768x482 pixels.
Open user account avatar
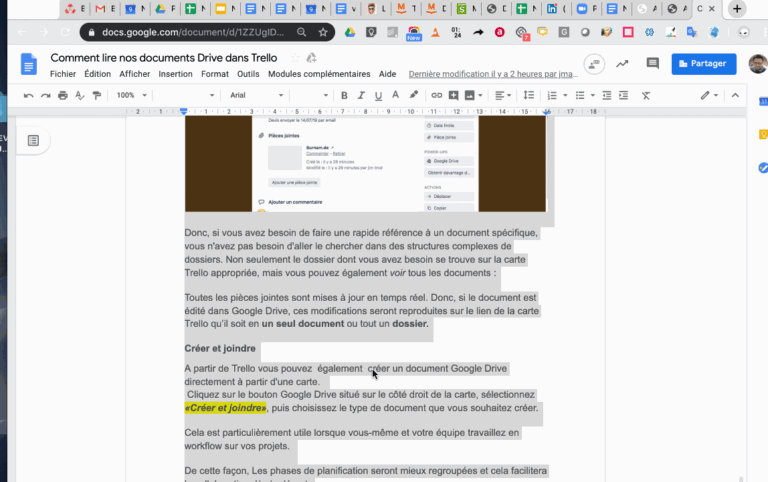click(758, 64)
